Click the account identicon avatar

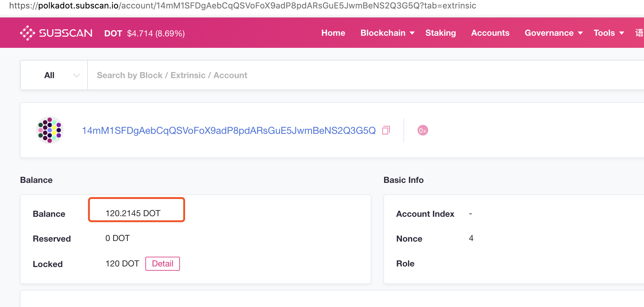pyautogui.click(x=50, y=130)
